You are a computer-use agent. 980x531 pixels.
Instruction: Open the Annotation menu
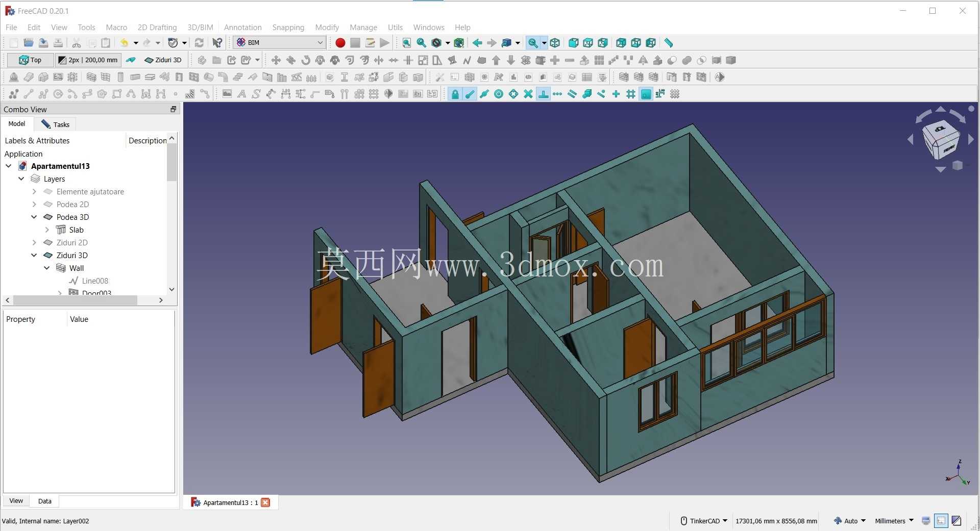point(242,28)
